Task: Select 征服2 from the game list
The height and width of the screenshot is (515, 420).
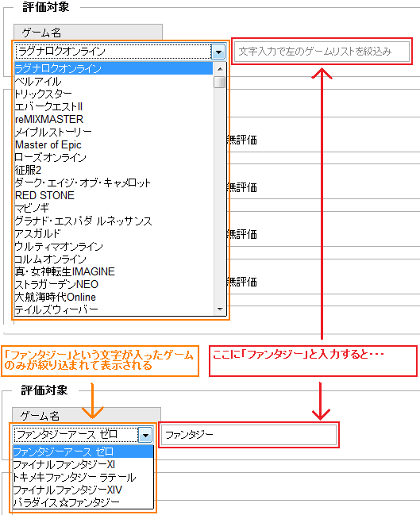Action: point(114,170)
